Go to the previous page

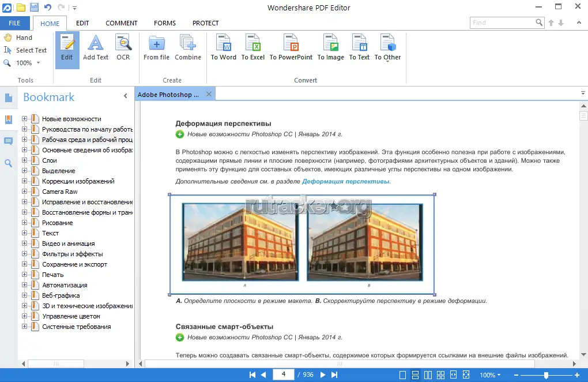(263, 374)
